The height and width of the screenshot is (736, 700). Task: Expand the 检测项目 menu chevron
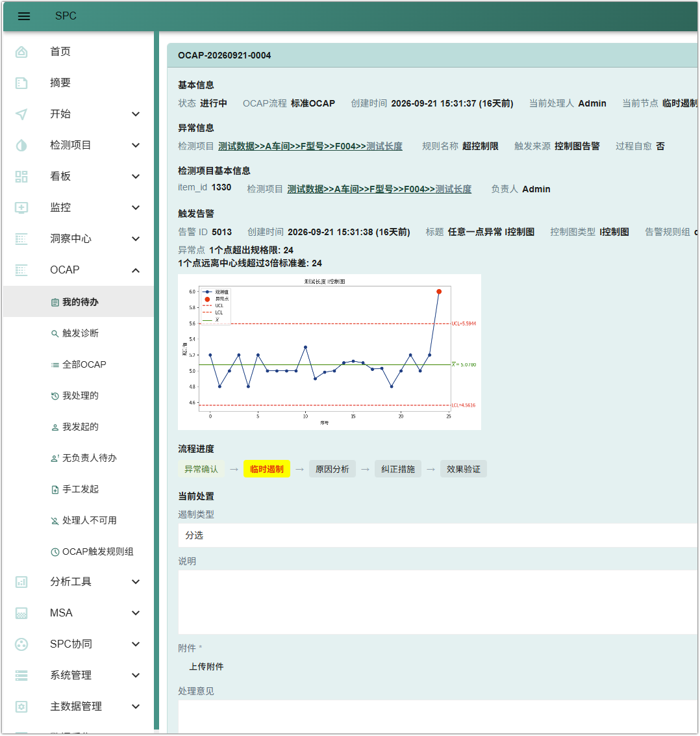[136, 146]
